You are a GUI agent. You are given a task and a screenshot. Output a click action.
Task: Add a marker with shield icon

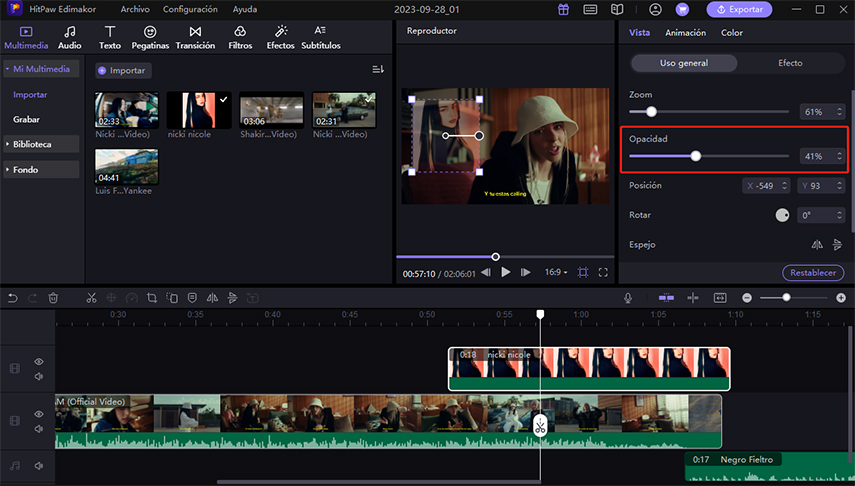(x=192, y=298)
